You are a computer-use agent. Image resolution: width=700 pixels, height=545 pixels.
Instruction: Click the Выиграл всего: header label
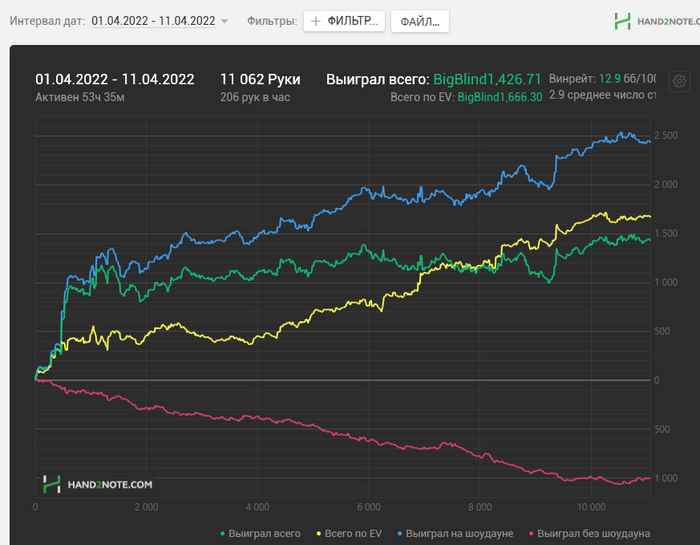(x=378, y=79)
